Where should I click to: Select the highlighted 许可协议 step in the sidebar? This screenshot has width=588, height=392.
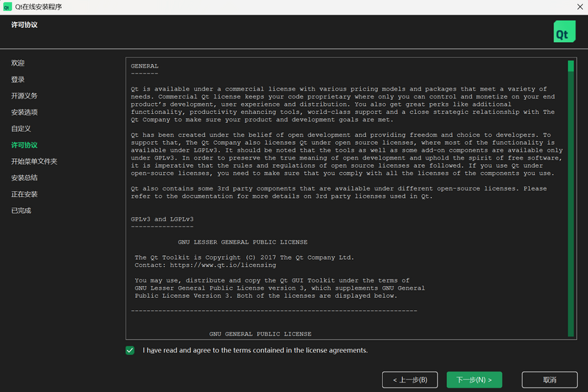pos(24,145)
